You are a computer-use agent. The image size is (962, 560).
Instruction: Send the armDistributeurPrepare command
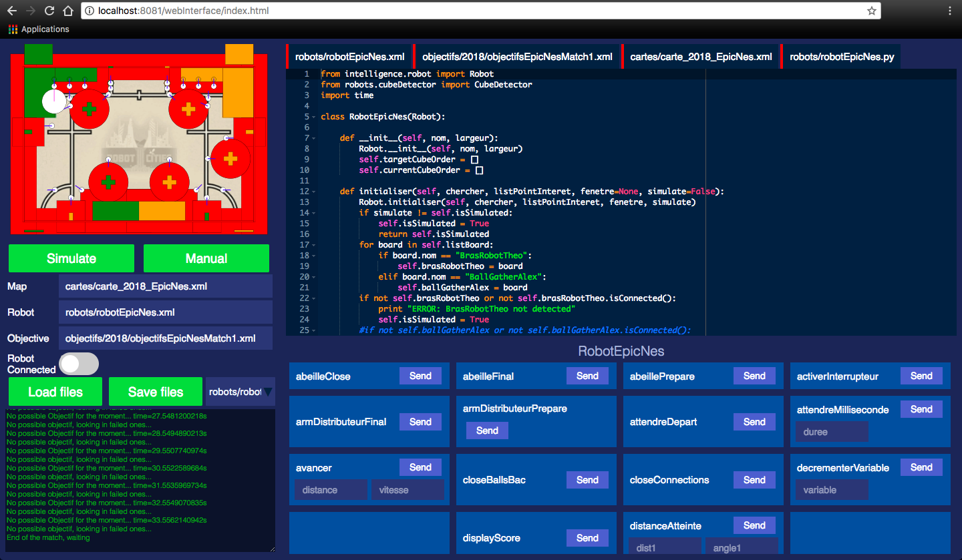(x=487, y=431)
